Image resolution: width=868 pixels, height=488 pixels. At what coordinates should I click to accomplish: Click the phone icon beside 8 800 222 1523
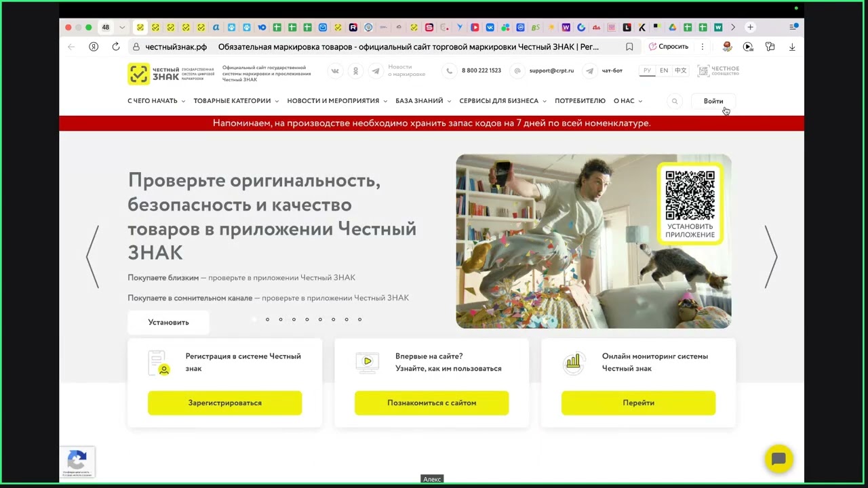pos(449,70)
